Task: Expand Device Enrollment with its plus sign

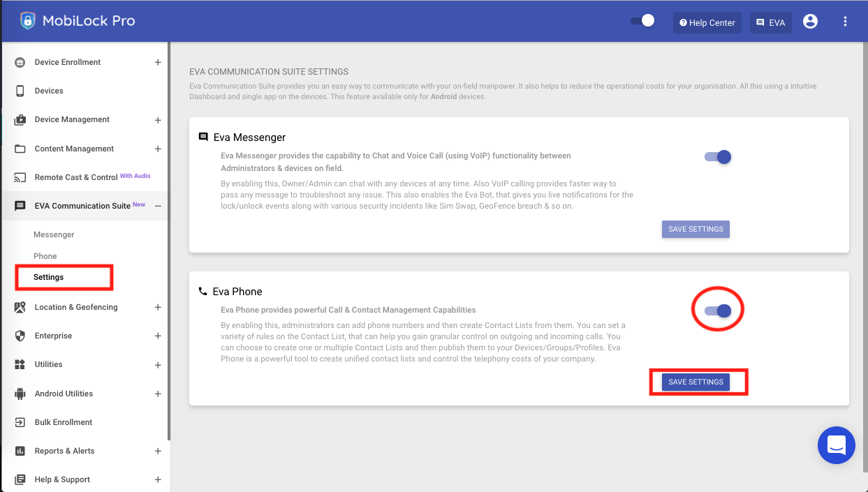Action: click(x=158, y=62)
